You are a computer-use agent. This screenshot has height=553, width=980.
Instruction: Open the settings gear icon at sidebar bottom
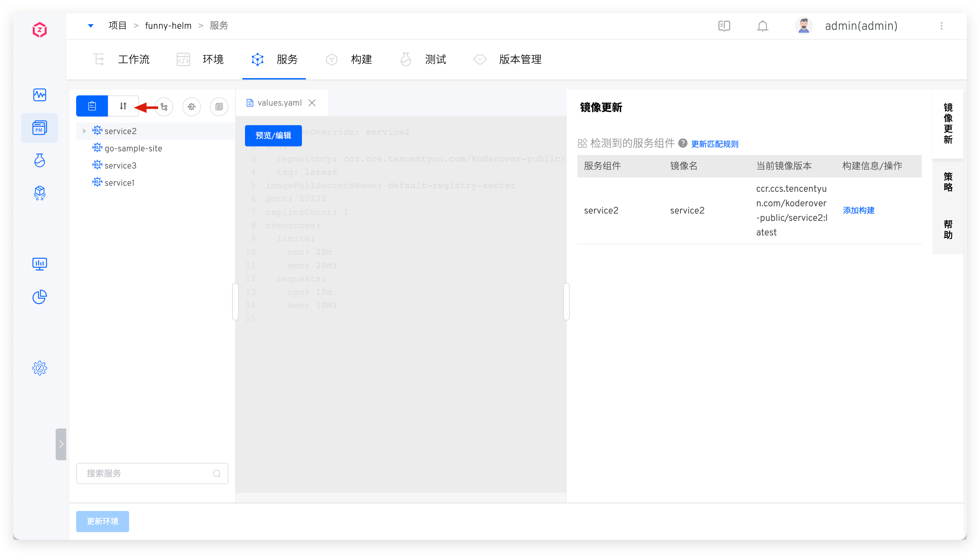click(x=40, y=368)
